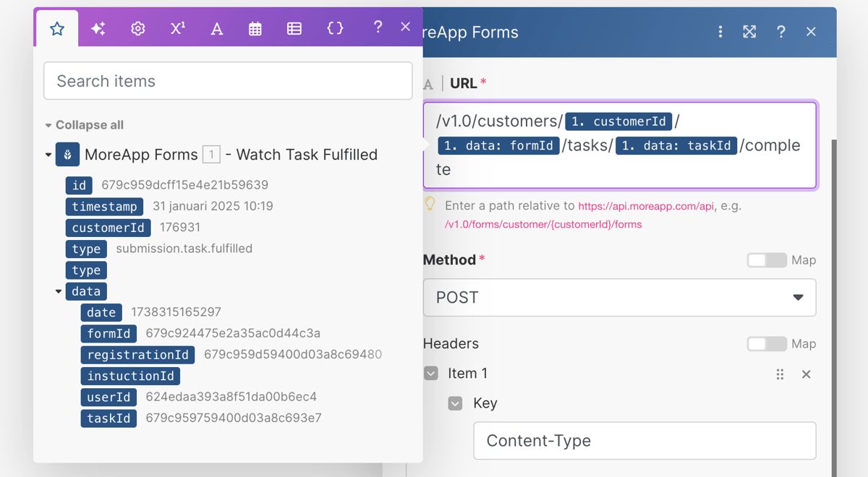Insert the formId pill from the list
868x477 pixels.
[x=109, y=333]
